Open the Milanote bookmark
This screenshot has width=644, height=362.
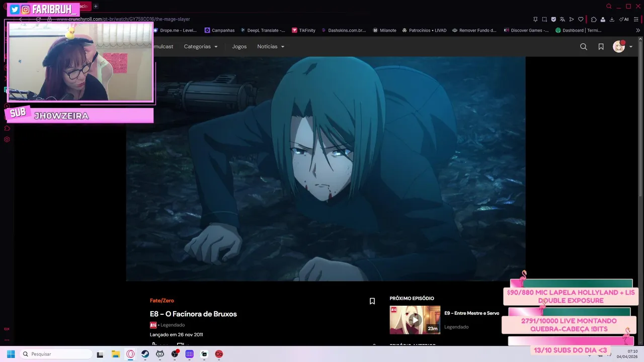coord(384,30)
